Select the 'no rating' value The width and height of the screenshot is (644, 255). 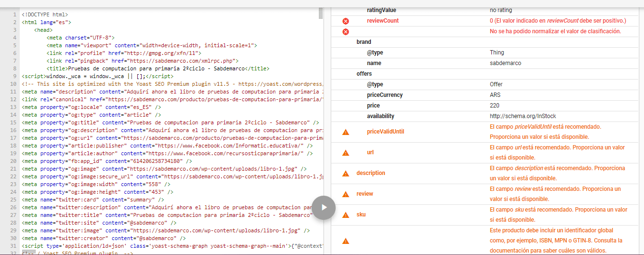(x=501, y=10)
